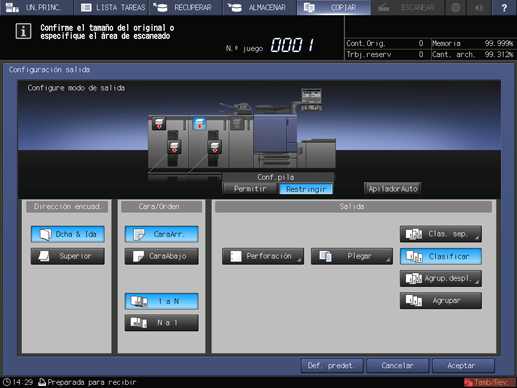
Task: Select the lower-left stacker tray icon
Action: [x=174, y=147]
